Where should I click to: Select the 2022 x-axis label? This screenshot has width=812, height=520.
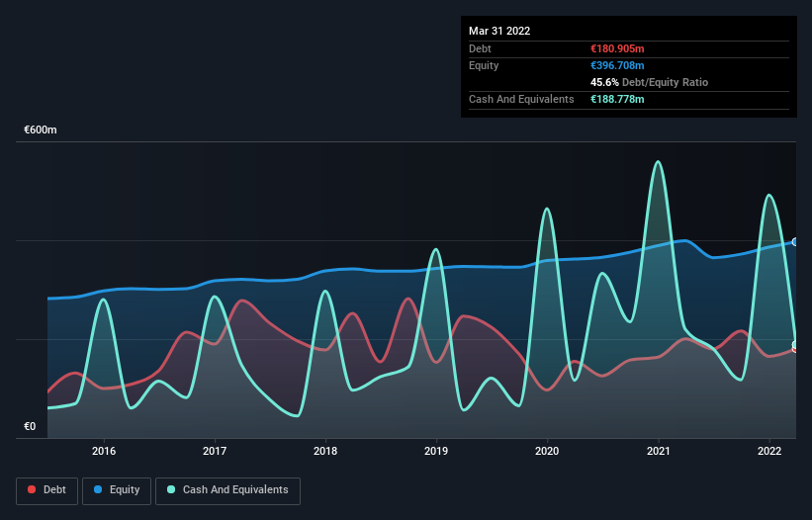(x=769, y=451)
